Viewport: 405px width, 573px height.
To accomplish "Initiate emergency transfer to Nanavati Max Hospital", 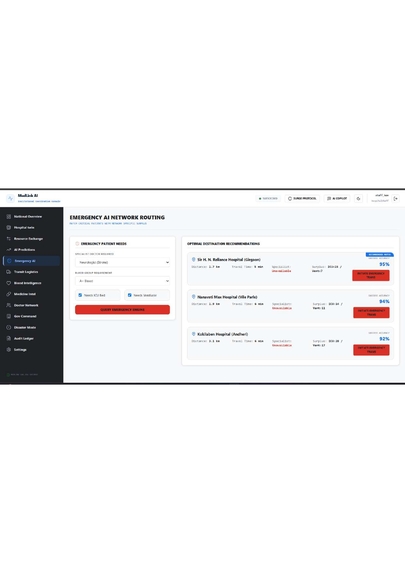I will pos(371,312).
